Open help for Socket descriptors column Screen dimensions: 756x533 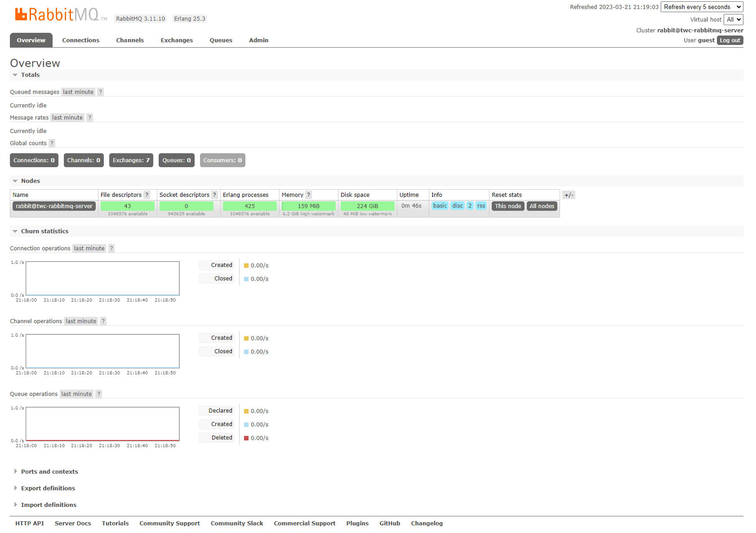point(214,195)
